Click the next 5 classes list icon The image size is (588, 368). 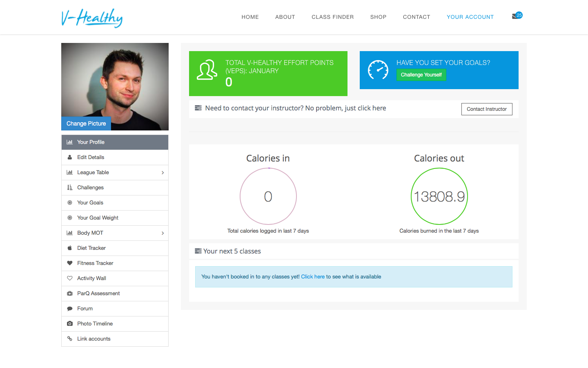click(198, 251)
